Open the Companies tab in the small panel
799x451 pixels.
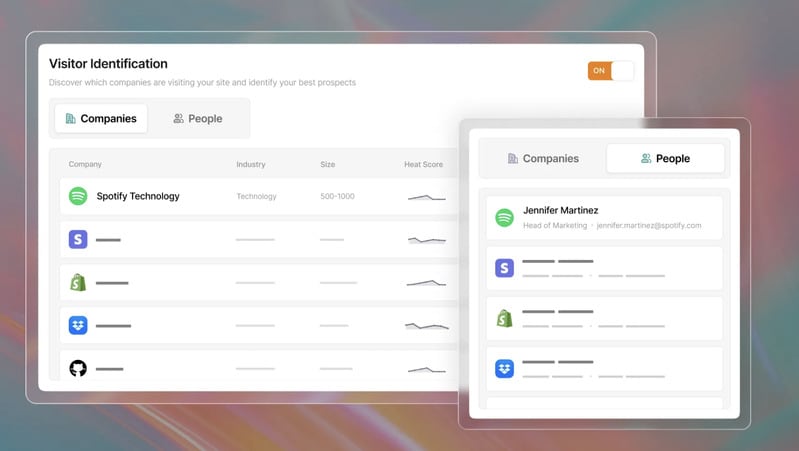point(543,158)
